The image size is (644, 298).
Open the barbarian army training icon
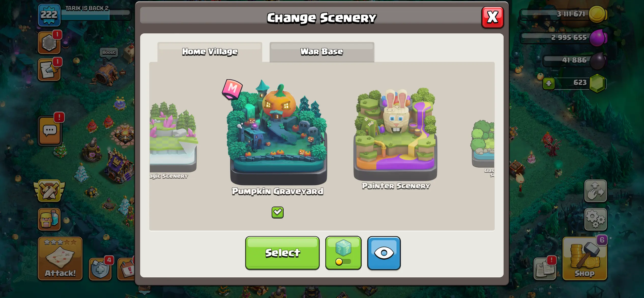pos(49,219)
